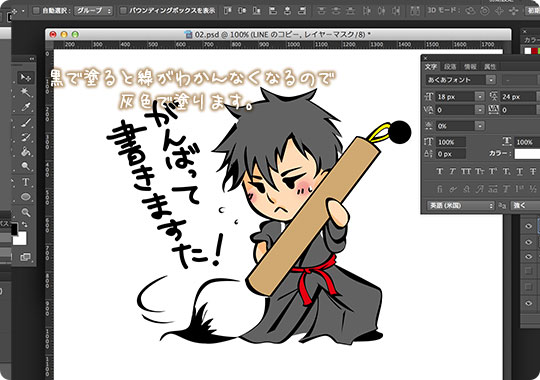
Task: Click the small caps Tr icon
Action: [479, 171]
